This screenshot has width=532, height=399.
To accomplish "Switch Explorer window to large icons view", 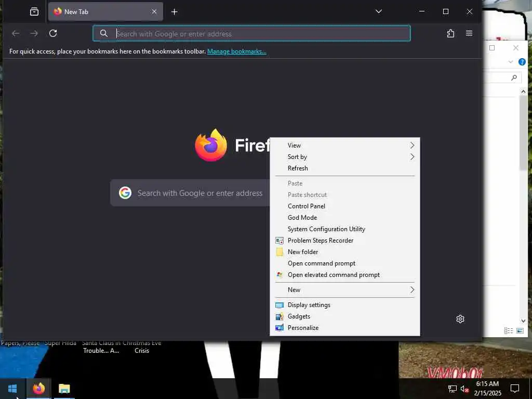I will click(x=520, y=330).
